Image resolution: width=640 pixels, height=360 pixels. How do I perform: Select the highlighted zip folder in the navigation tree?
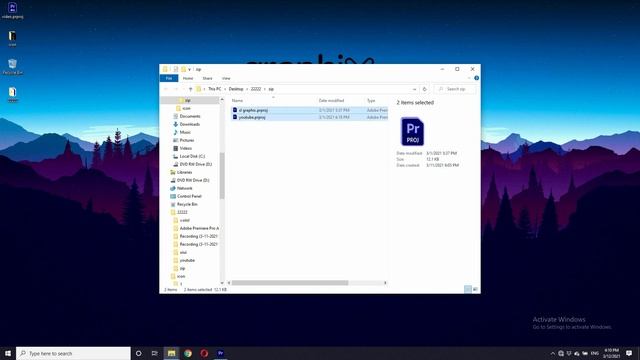pos(187,100)
